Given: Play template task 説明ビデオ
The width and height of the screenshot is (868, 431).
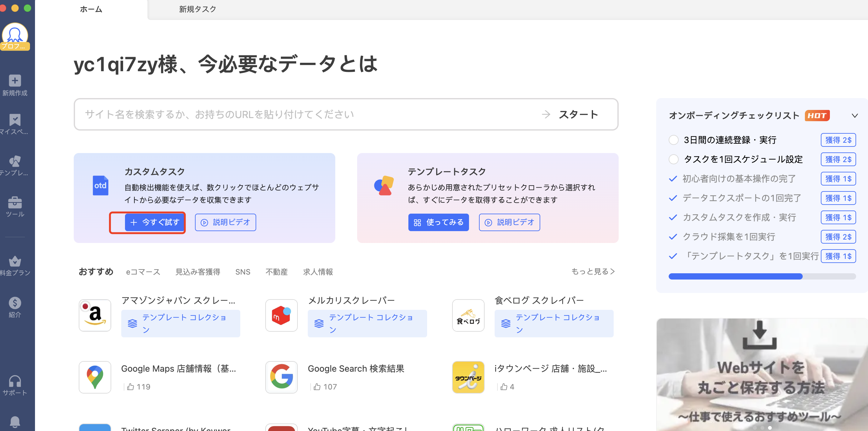Looking at the screenshot, I should tap(510, 222).
